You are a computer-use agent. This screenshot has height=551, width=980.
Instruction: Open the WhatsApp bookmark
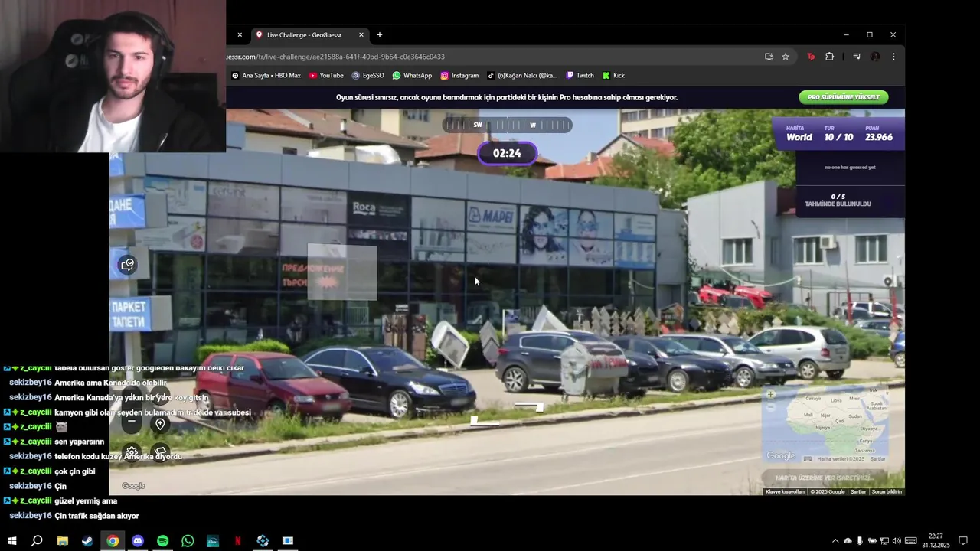(x=412, y=76)
